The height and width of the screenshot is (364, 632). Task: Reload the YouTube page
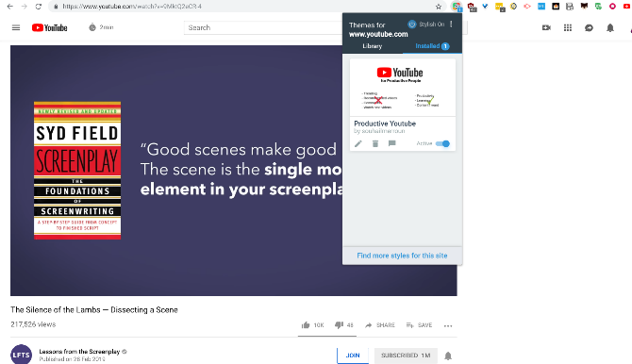click(x=39, y=7)
